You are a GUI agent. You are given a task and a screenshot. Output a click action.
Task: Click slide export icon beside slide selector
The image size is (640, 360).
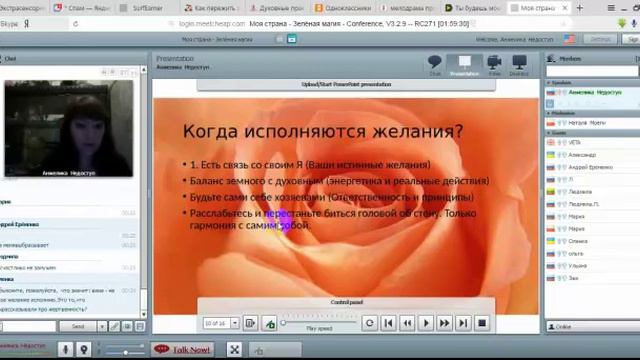point(250,324)
